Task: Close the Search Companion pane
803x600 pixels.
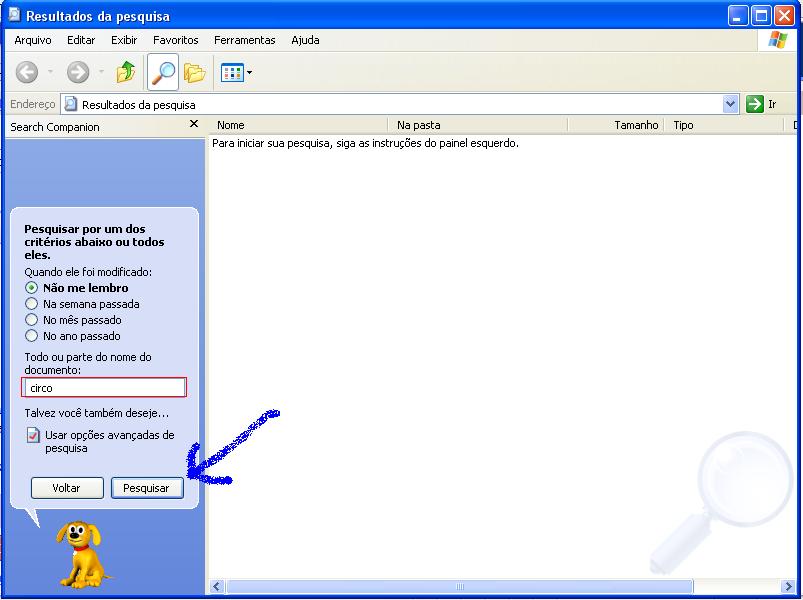Action: (x=194, y=124)
